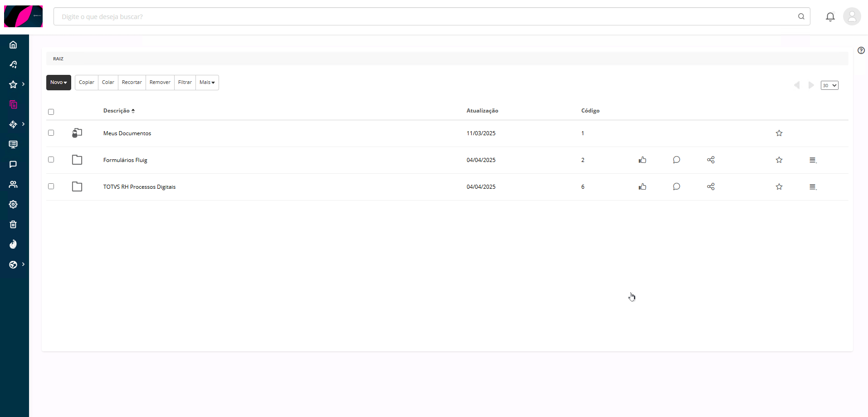Click the Atualização column header
The image size is (868, 417).
(x=482, y=111)
